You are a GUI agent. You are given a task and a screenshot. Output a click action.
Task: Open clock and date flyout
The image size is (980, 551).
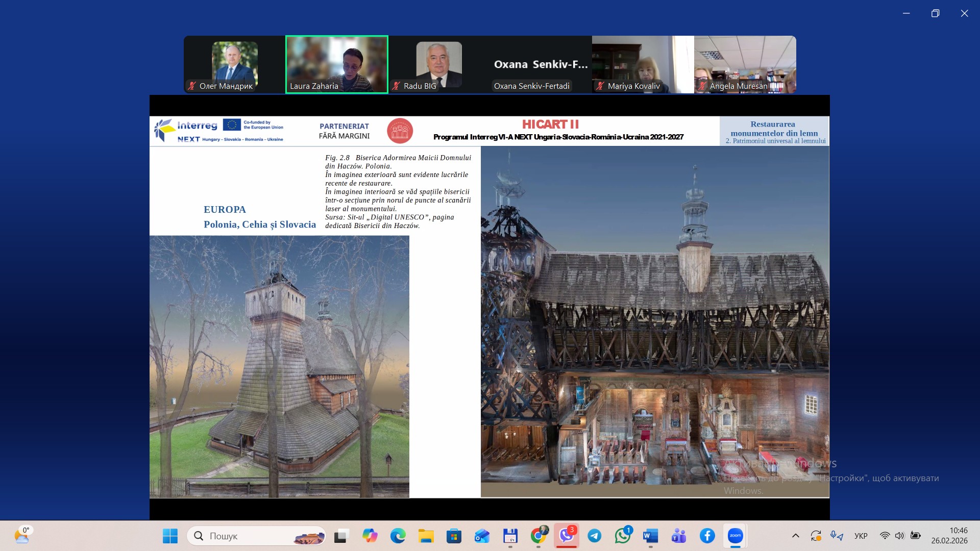tap(949, 536)
